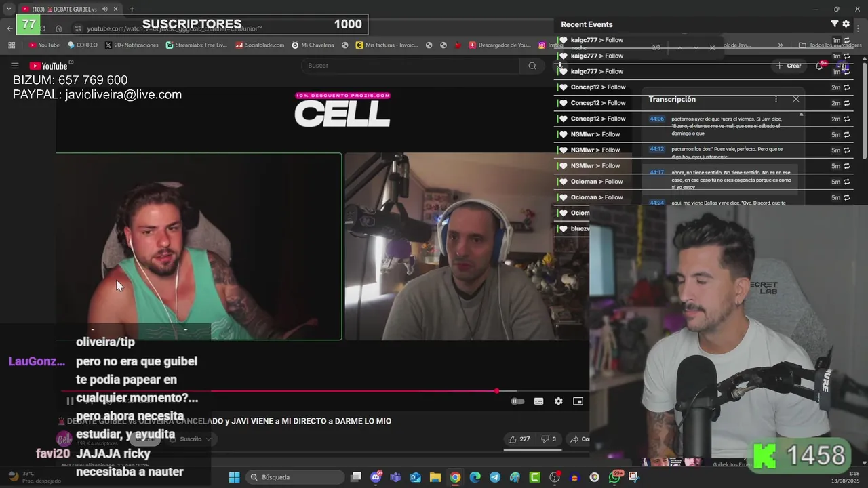The width and height of the screenshot is (868, 488).
Task: Open Task View from taskbar
Action: pos(356,477)
